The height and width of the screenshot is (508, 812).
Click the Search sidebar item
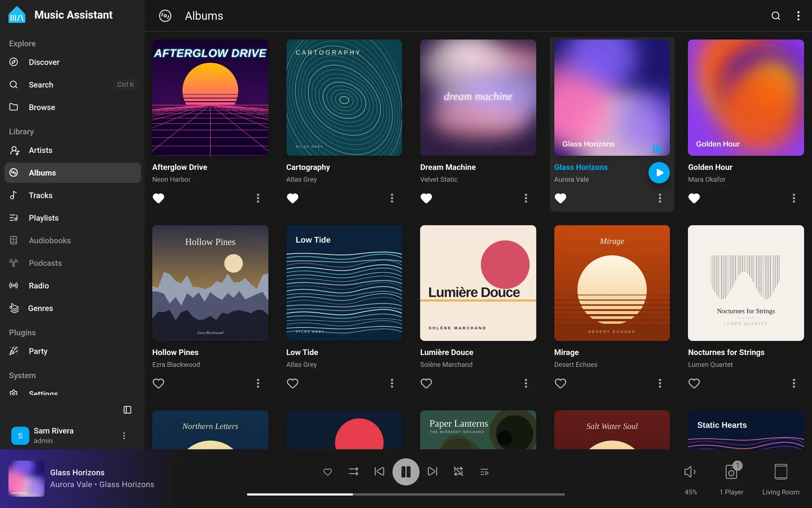[72, 85]
